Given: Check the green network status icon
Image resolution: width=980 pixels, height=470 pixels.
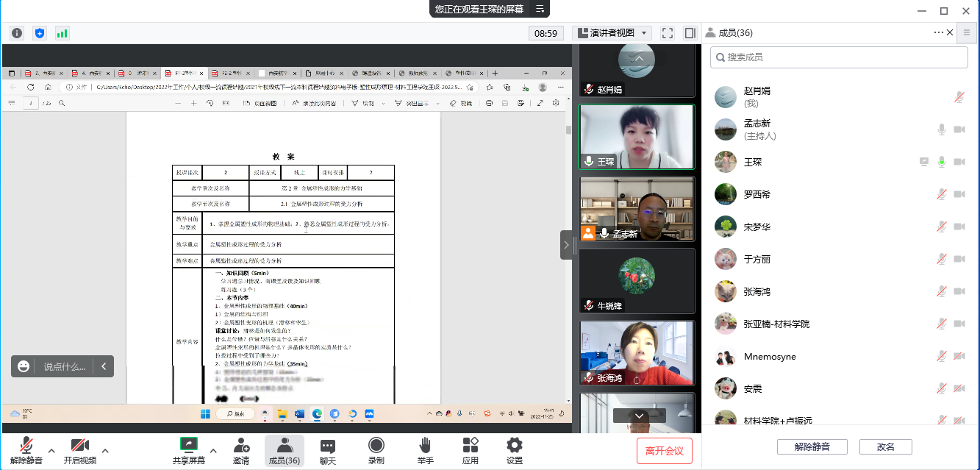Looking at the screenshot, I should 62,33.
